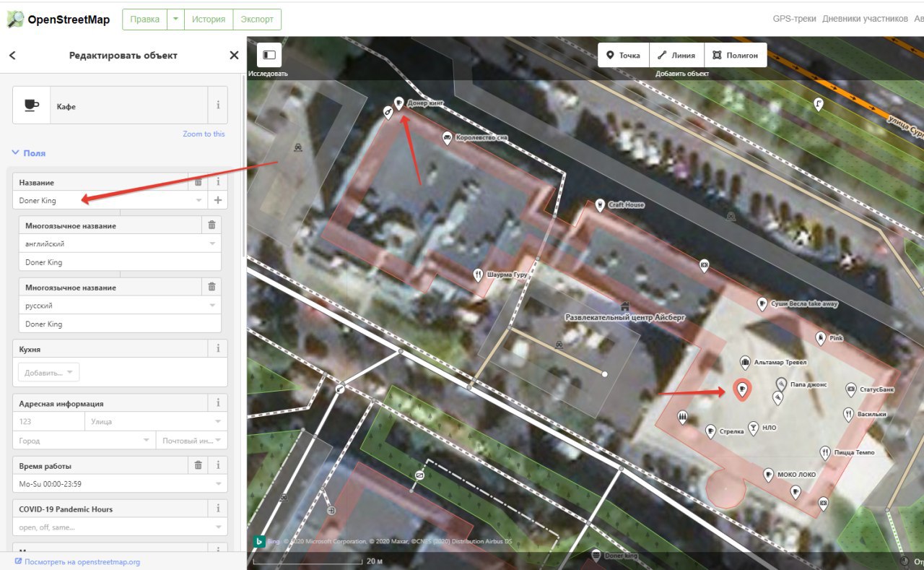Open info for the Кухня field
The height and width of the screenshot is (570, 924).
coord(218,349)
